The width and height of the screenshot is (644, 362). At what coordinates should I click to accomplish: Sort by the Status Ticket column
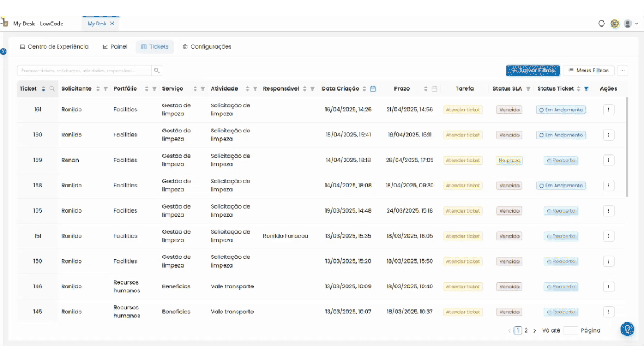tap(578, 89)
